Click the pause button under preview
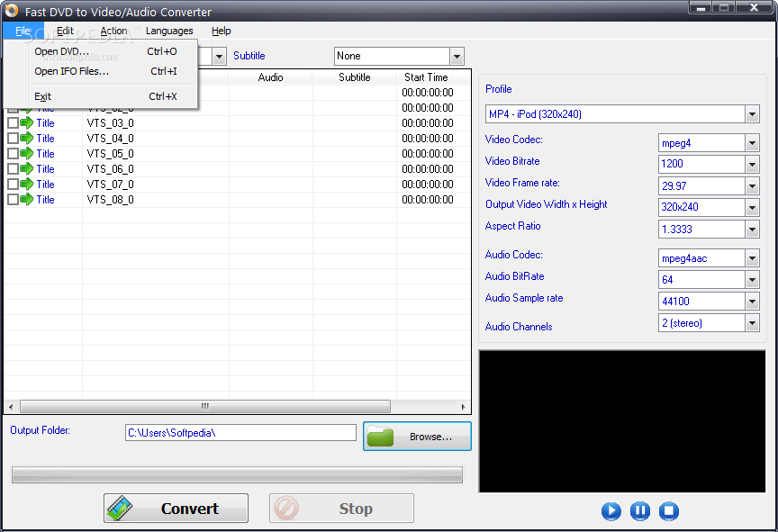This screenshot has width=778, height=532. click(639, 510)
